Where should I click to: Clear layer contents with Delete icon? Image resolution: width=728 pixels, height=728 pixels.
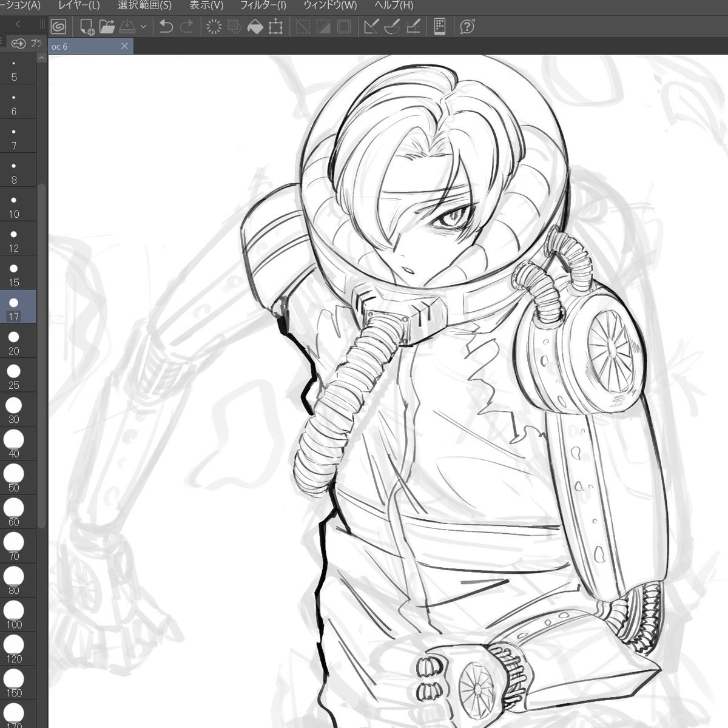(214, 27)
